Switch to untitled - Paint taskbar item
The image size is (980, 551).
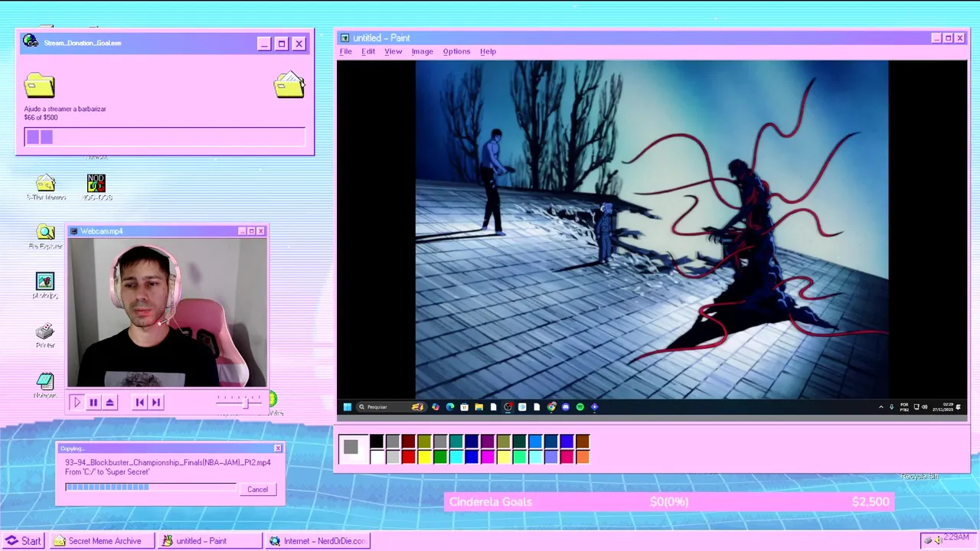tap(210, 541)
